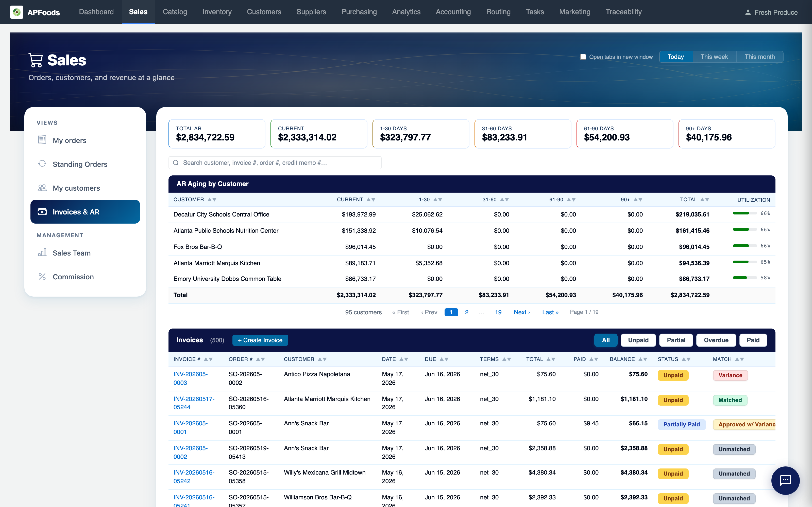The width and height of the screenshot is (812, 507).
Task: Open invoice INV-20260517-05244 link
Action: click(194, 403)
